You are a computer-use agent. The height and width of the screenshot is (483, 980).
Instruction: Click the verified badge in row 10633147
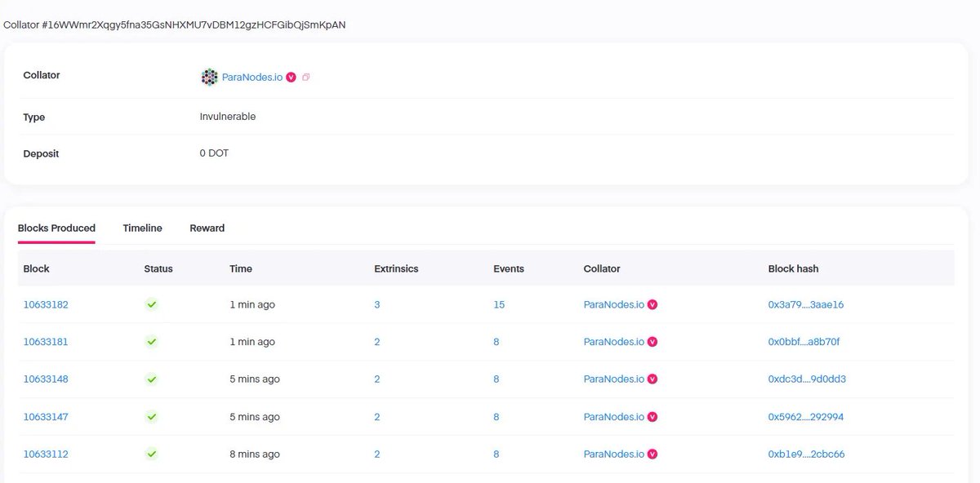[x=653, y=417]
